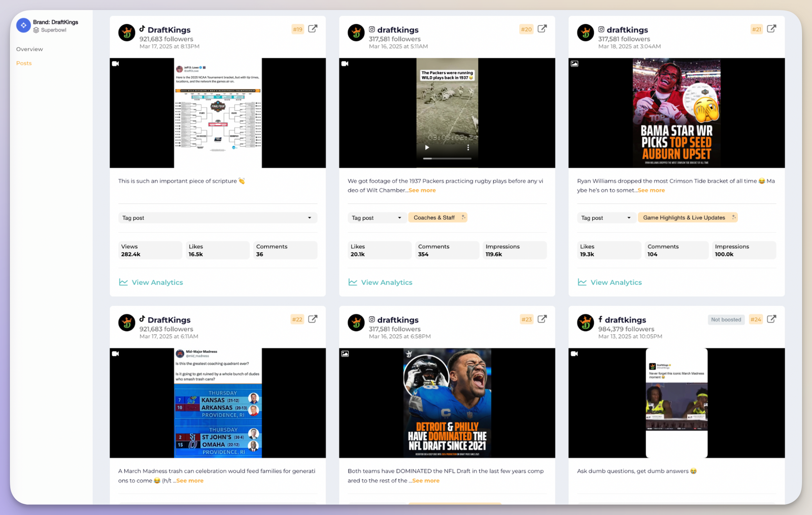The height and width of the screenshot is (515, 812).
Task: Open video options dots on Packers video
Action: click(x=468, y=148)
